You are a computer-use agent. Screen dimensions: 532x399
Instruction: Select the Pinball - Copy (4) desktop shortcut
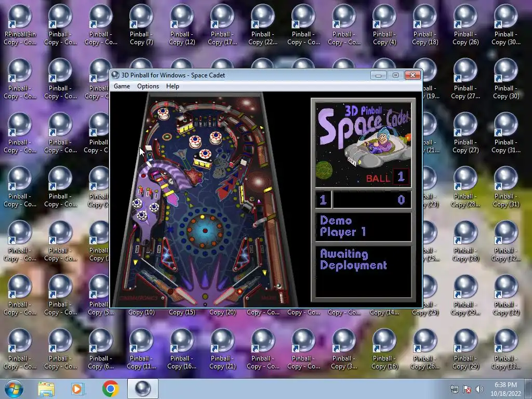(x=384, y=25)
